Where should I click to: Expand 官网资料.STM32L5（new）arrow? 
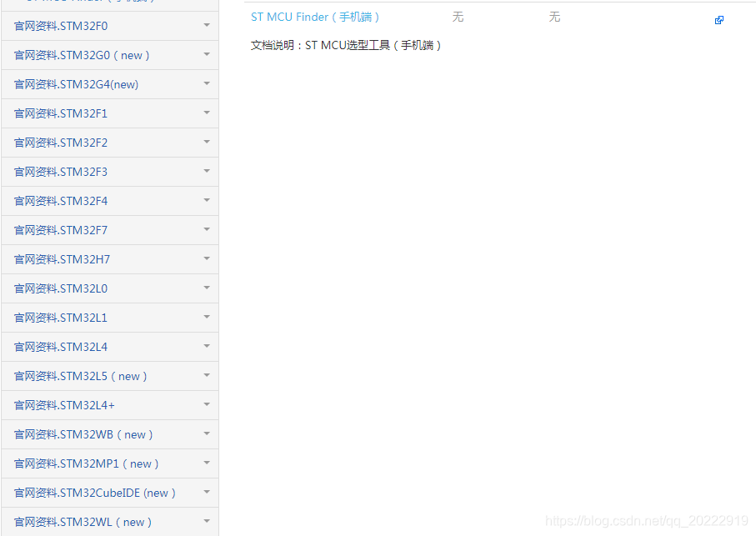207,375
